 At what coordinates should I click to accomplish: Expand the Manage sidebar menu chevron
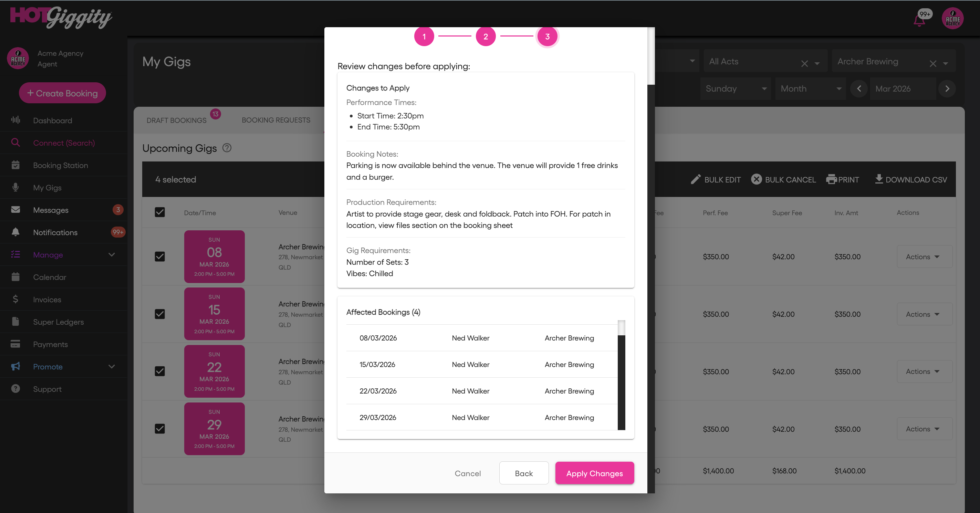point(112,255)
